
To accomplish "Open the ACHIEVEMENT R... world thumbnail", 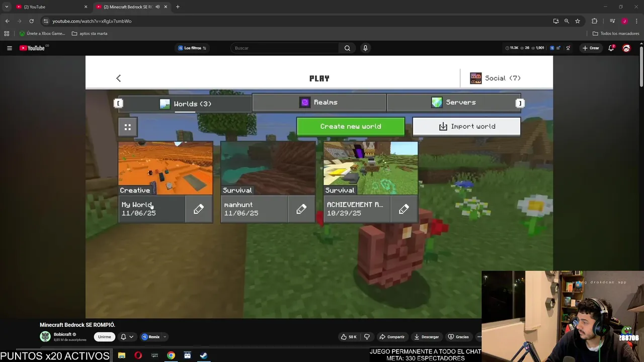I will click(371, 168).
